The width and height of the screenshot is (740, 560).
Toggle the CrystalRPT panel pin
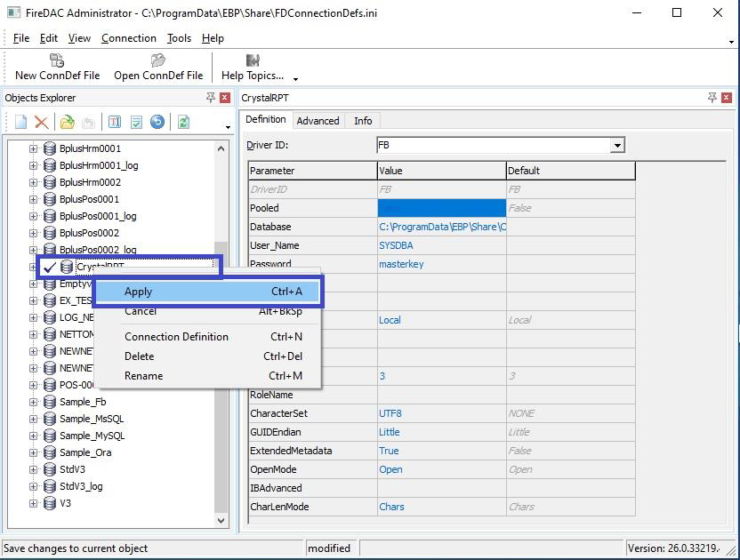(712, 98)
